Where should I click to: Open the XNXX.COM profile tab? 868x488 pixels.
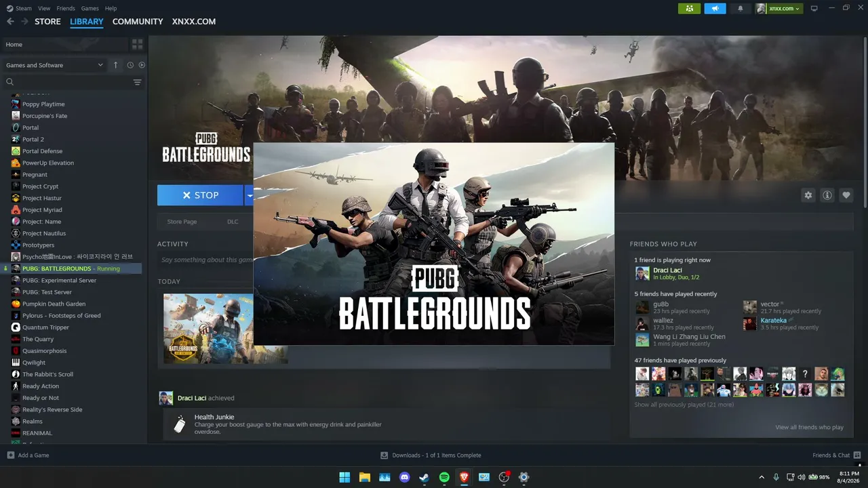(x=194, y=22)
